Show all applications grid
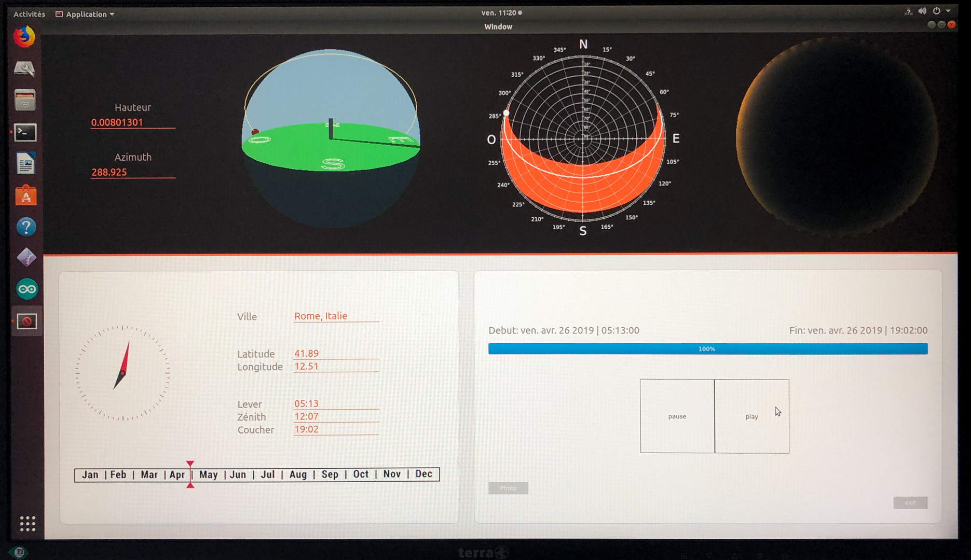The height and width of the screenshot is (560, 971). [28, 524]
